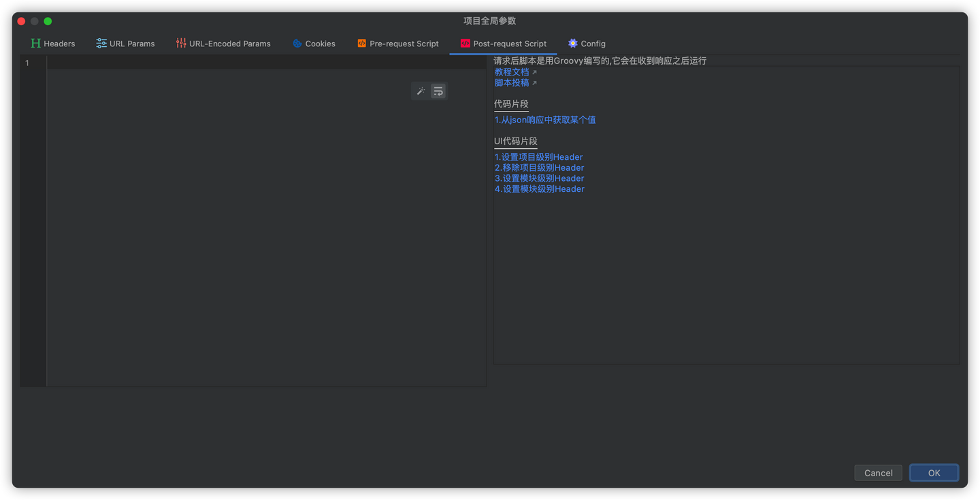Confirm with the OK button
The image size is (980, 500).
tap(934, 473)
